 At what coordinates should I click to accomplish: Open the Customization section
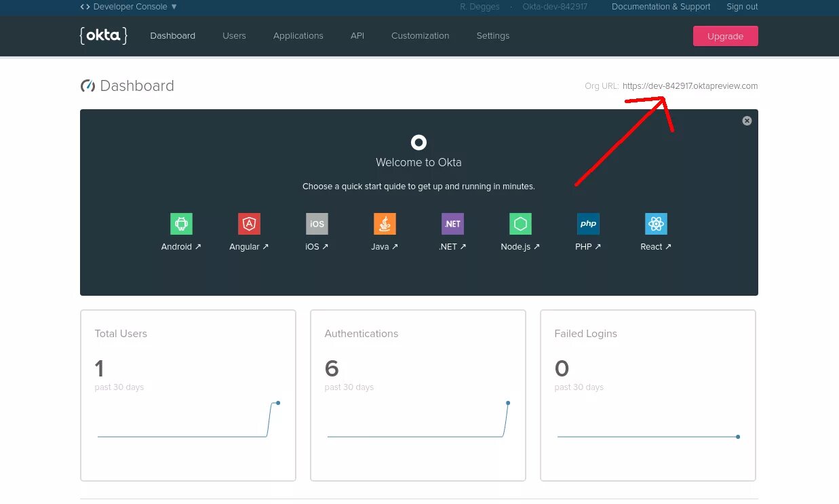(x=420, y=35)
